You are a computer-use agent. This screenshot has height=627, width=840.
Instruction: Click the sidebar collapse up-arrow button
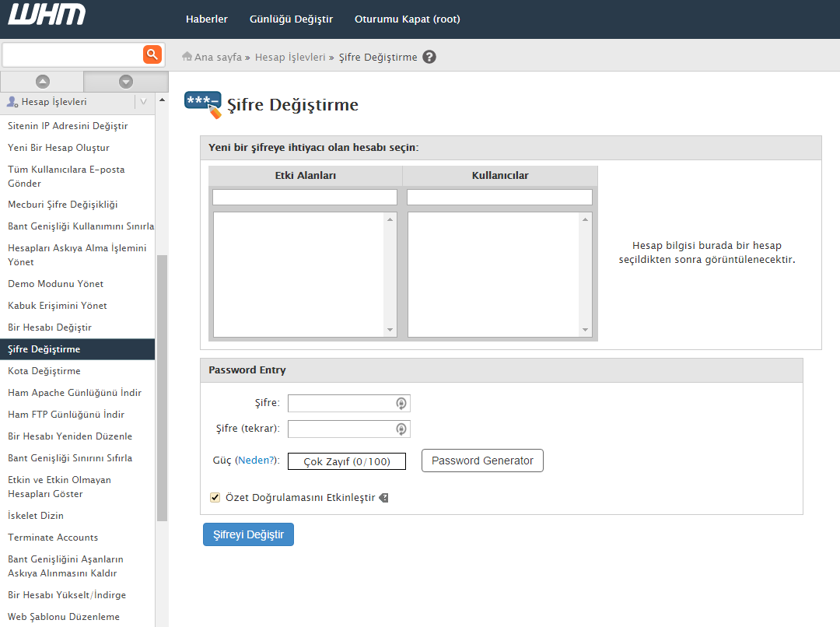click(42, 81)
